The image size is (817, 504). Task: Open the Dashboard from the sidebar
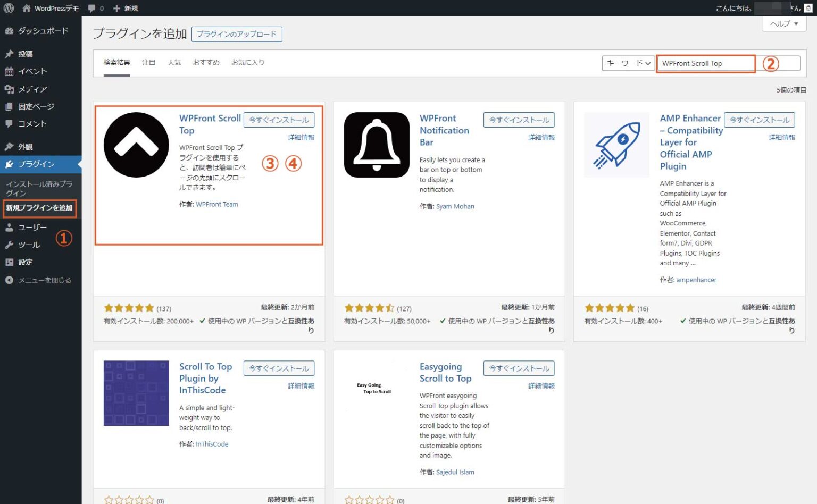pyautogui.click(x=37, y=30)
